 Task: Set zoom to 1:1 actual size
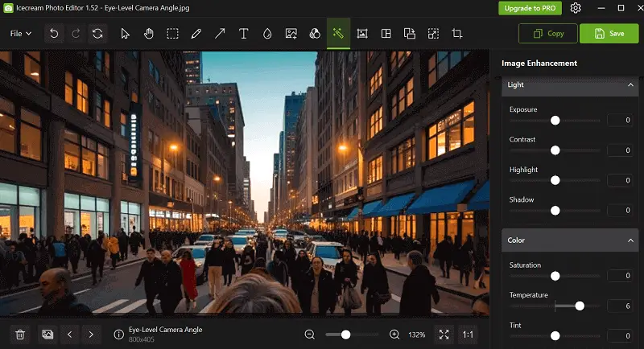coord(468,335)
